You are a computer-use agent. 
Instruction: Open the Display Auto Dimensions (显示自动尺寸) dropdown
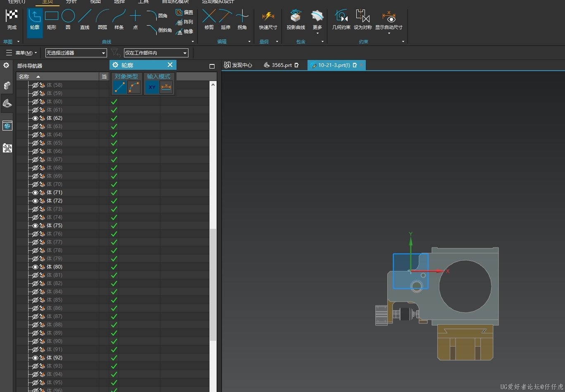389,33
